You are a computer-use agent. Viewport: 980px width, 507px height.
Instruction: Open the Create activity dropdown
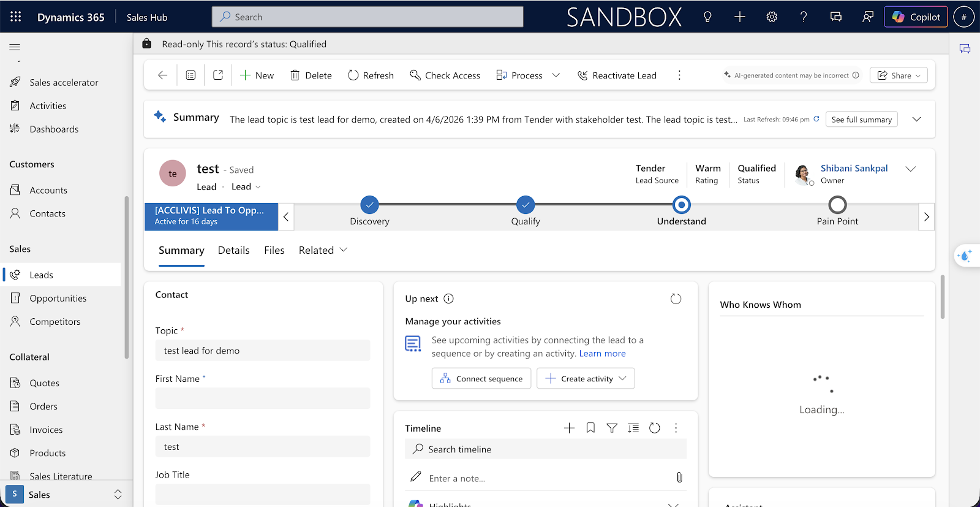pos(586,378)
